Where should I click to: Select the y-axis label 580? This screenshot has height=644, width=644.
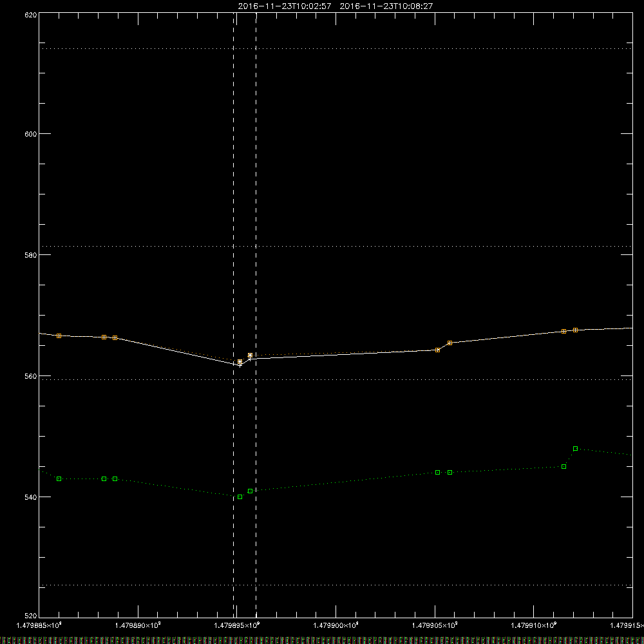click(31, 255)
